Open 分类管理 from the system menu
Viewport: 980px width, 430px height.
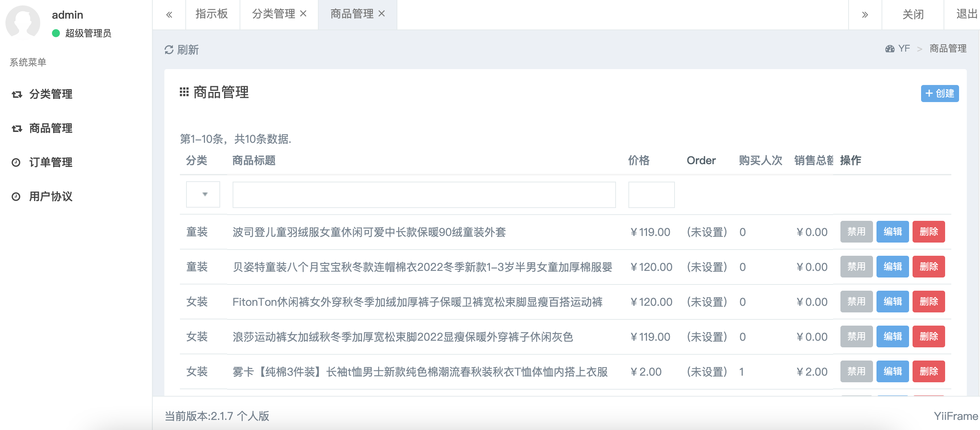(50, 94)
